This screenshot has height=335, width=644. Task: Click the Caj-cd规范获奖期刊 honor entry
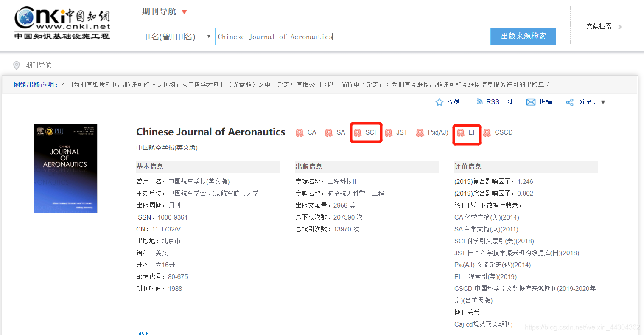(x=483, y=324)
